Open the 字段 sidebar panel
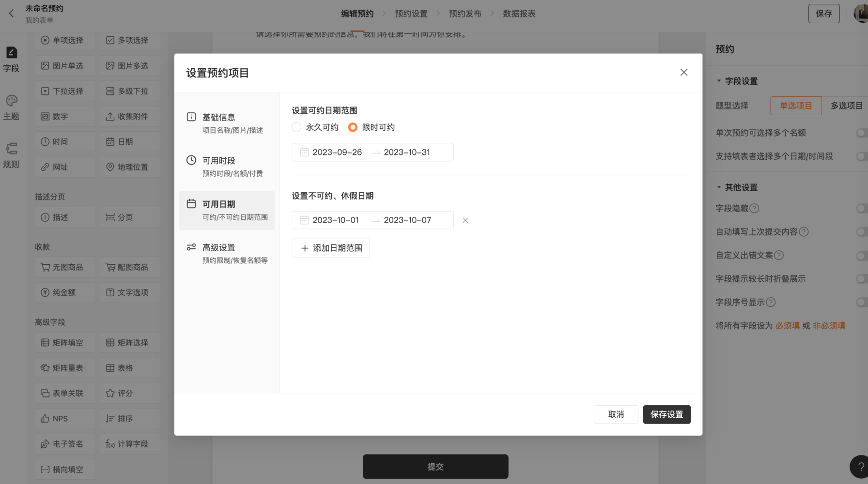The width and height of the screenshot is (868, 484). click(11, 60)
